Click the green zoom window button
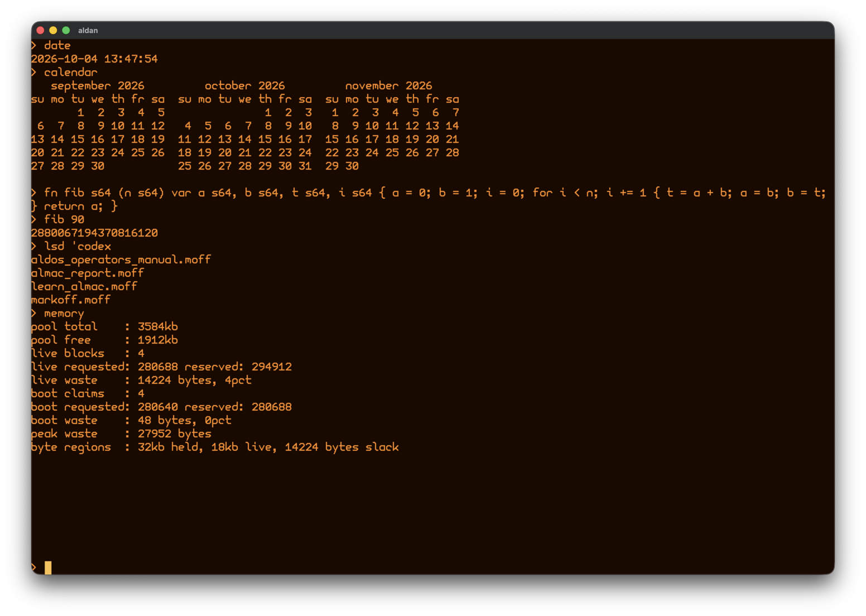The height and width of the screenshot is (616, 866). pos(66,30)
